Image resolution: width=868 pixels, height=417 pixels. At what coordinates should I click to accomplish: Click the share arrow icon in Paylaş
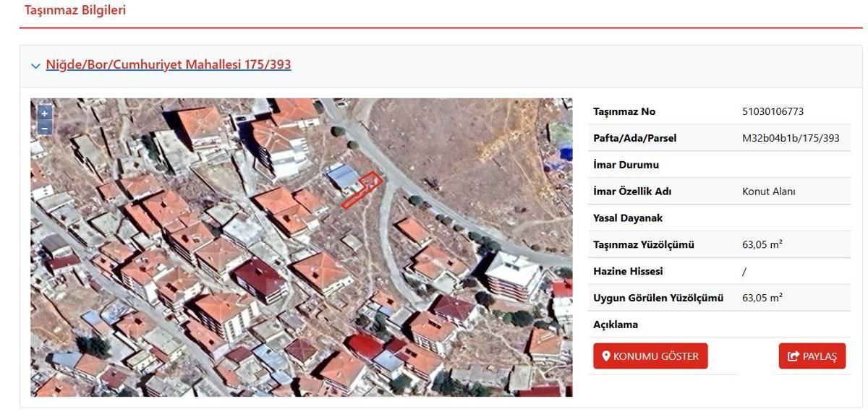click(793, 356)
